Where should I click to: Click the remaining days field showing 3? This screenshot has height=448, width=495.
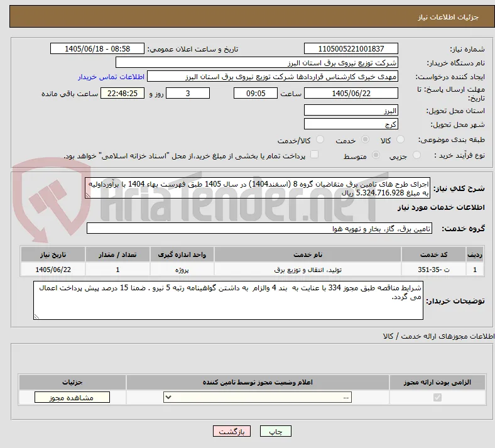click(188, 93)
